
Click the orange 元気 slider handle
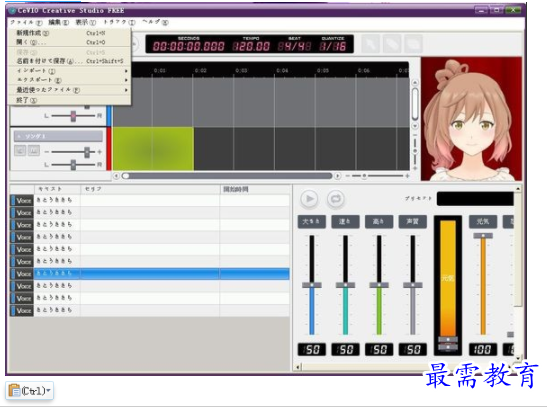(x=483, y=236)
